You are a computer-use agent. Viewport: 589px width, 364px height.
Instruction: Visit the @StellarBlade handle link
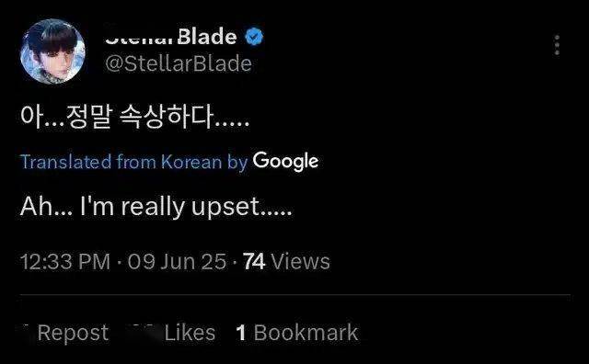tap(179, 63)
